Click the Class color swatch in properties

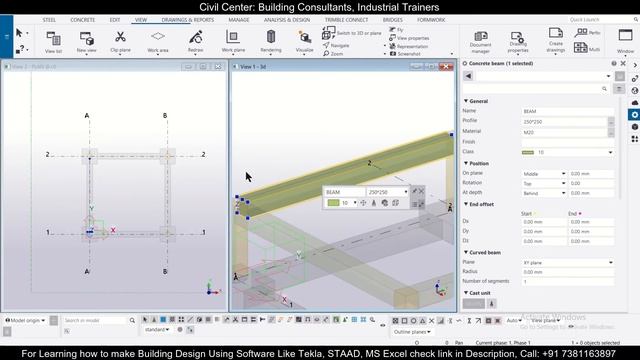(x=528, y=152)
